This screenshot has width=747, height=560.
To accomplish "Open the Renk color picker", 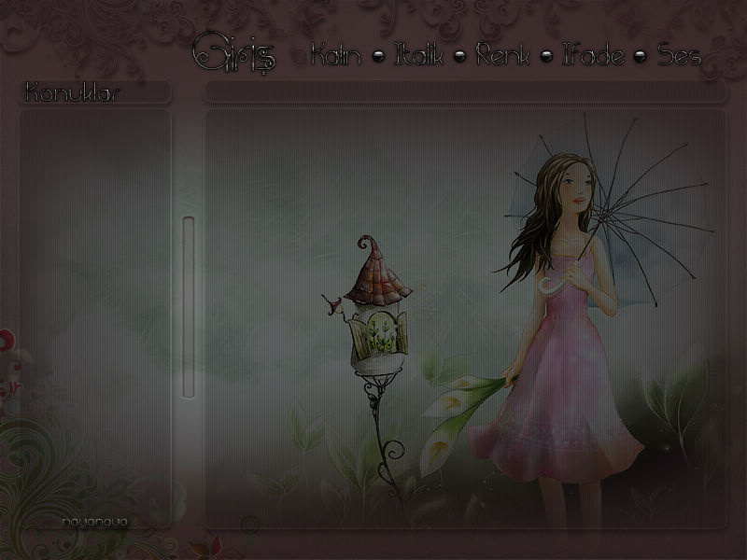I will coord(502,55).
